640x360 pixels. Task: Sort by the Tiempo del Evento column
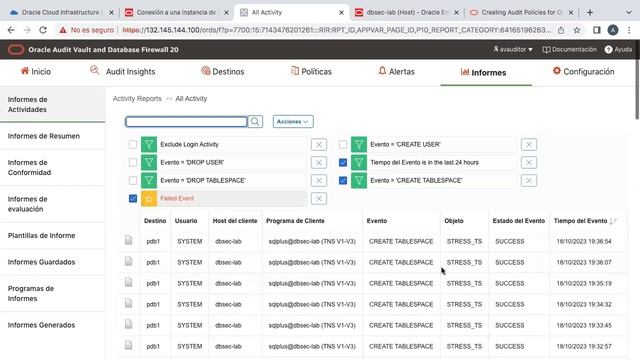click(580, 221)
